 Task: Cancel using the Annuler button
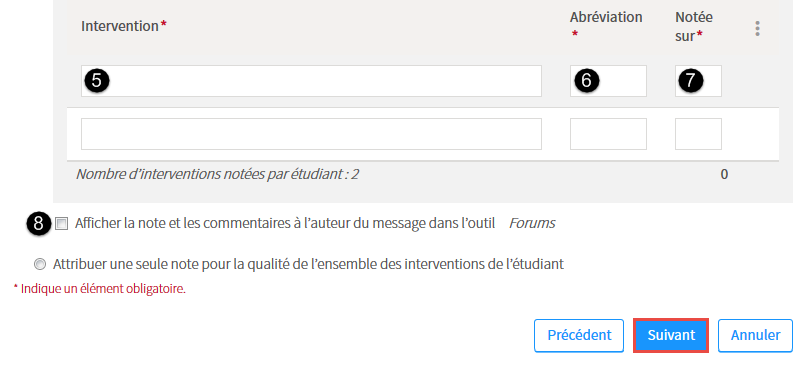755,335
